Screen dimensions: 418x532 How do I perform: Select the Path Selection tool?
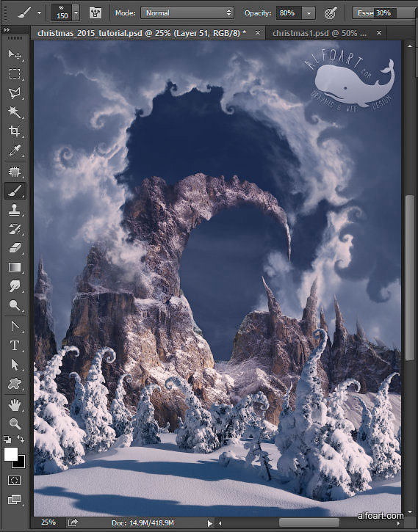coord(15,365)
